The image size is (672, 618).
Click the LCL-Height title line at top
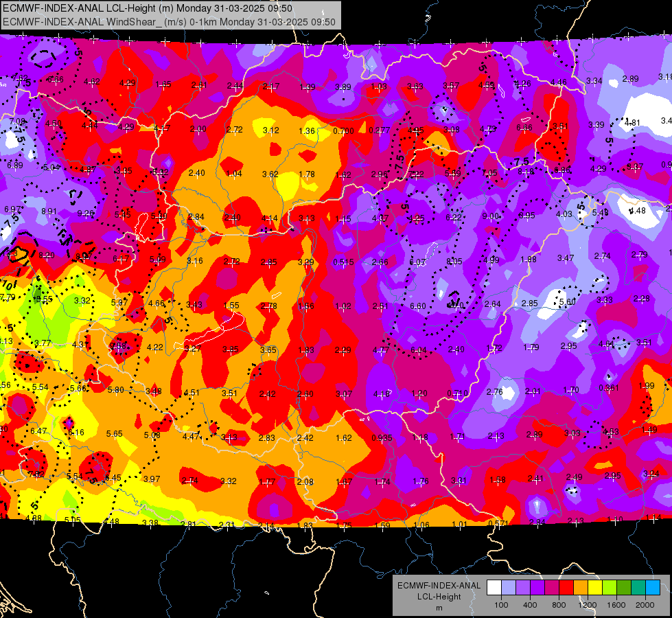coord(148,8)
